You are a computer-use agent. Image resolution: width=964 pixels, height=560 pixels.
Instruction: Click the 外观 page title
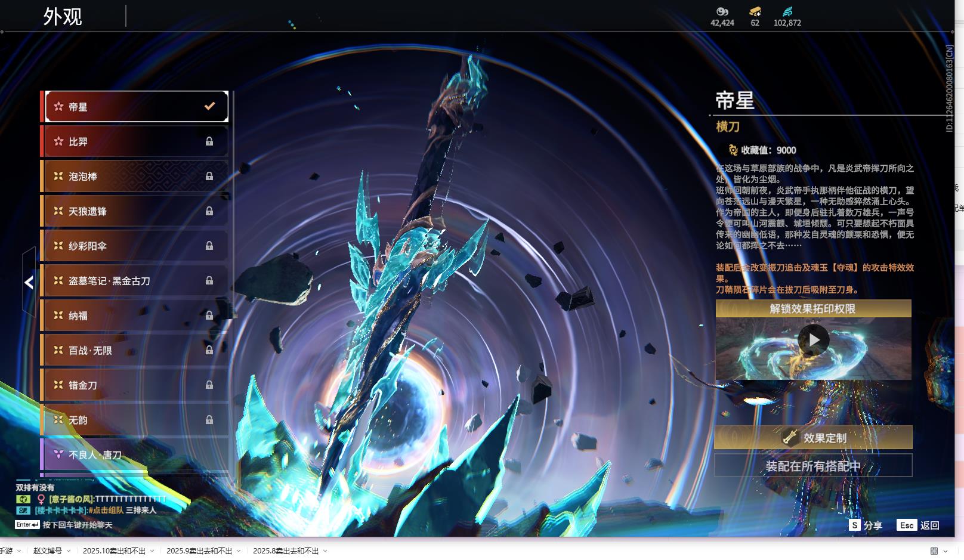[x=63, y=17]
